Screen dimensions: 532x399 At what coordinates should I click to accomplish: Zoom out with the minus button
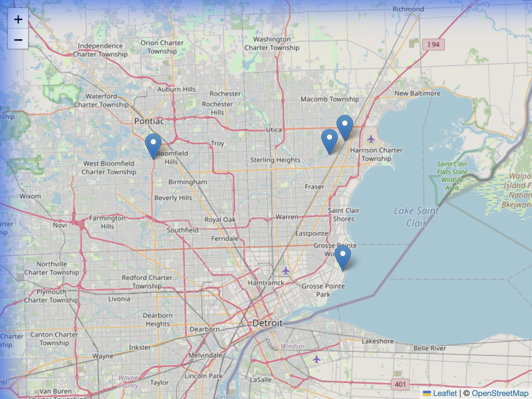coord(18,40)
